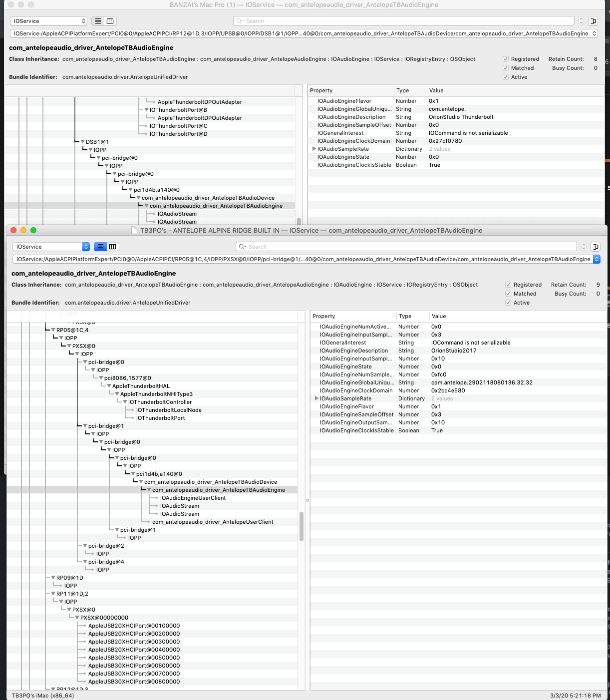The image size is (610, 700).
Task: Click document proxy icon in TB3PO's window title
Action: (134, 230)
